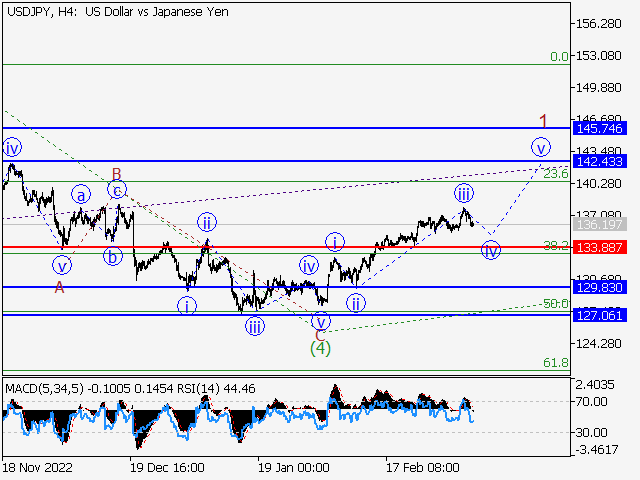The height and width of the screenshot is (480, 640).
Task: Click the grey 136.197 current price tag
Action: (x=600, y=224)
